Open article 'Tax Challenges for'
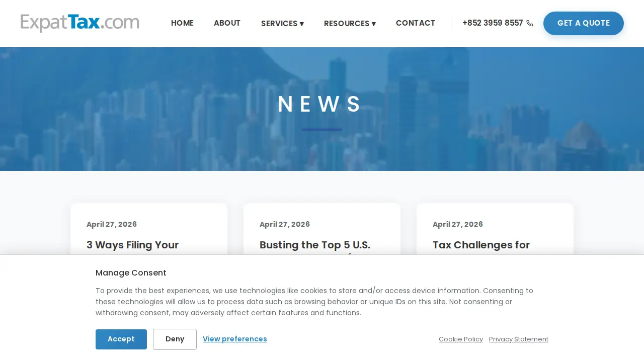The height and width of the screenshot is (362, 644). point(481,245)
